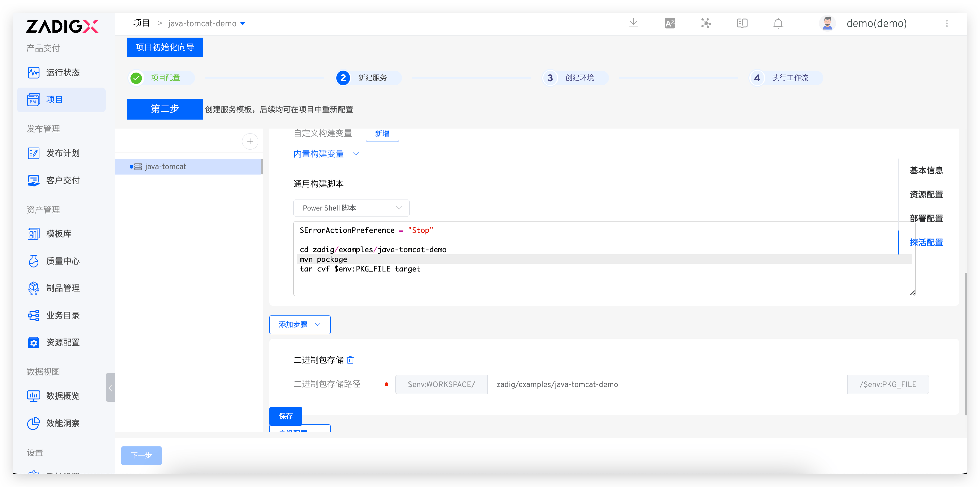Click the 发布计划 menu label
Image resolution: width=980 pixels, height=487 pixels.
(x=63, y=153)
